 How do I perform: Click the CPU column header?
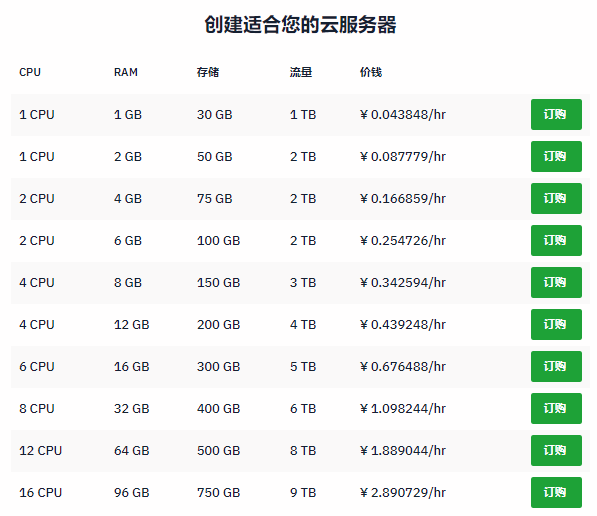click(30, 72)
